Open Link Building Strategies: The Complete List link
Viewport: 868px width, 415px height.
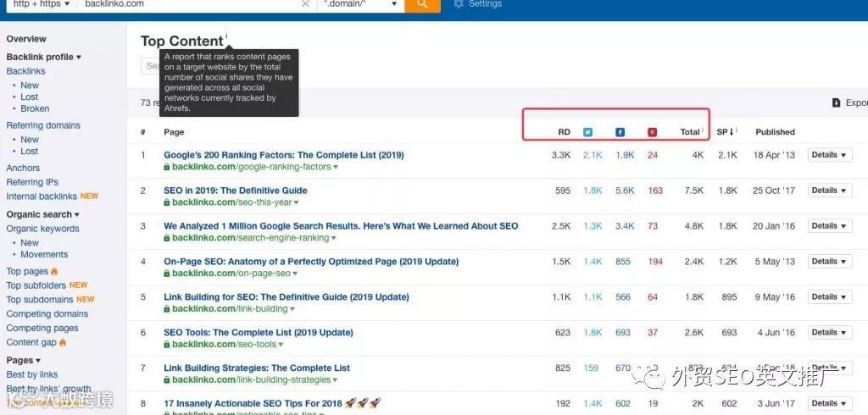pos(257,368)
